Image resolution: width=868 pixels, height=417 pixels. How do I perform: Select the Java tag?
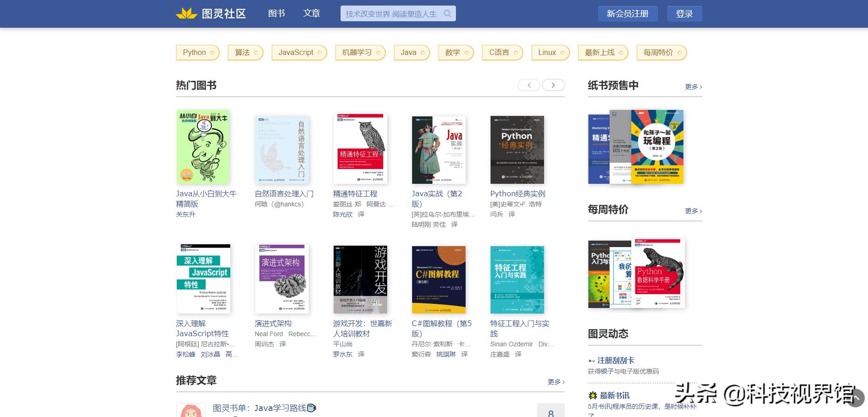tap(412, 53)
